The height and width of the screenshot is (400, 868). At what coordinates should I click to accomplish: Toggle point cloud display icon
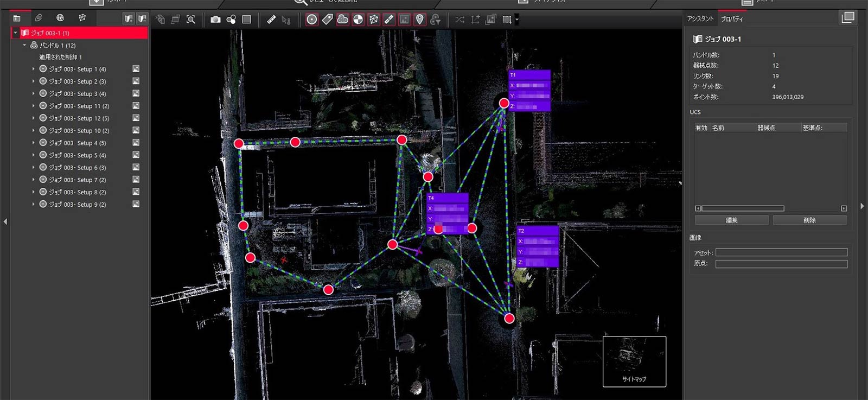343,20
